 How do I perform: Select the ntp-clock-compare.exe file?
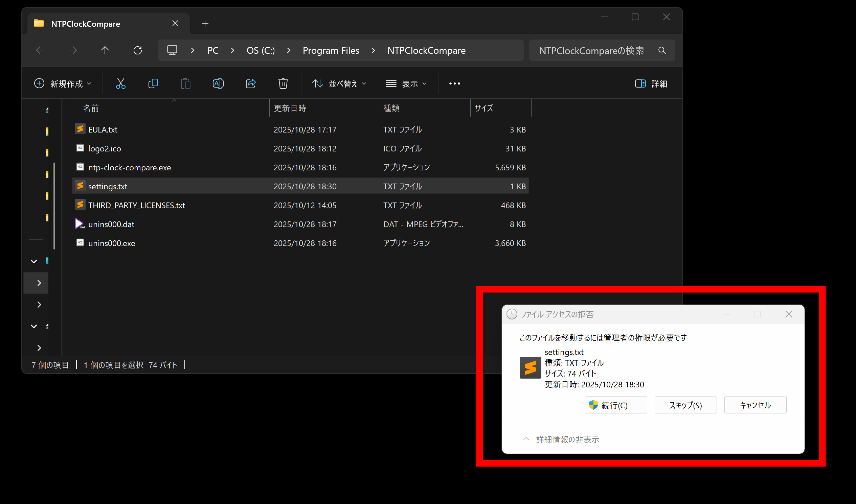pos(130,167)
